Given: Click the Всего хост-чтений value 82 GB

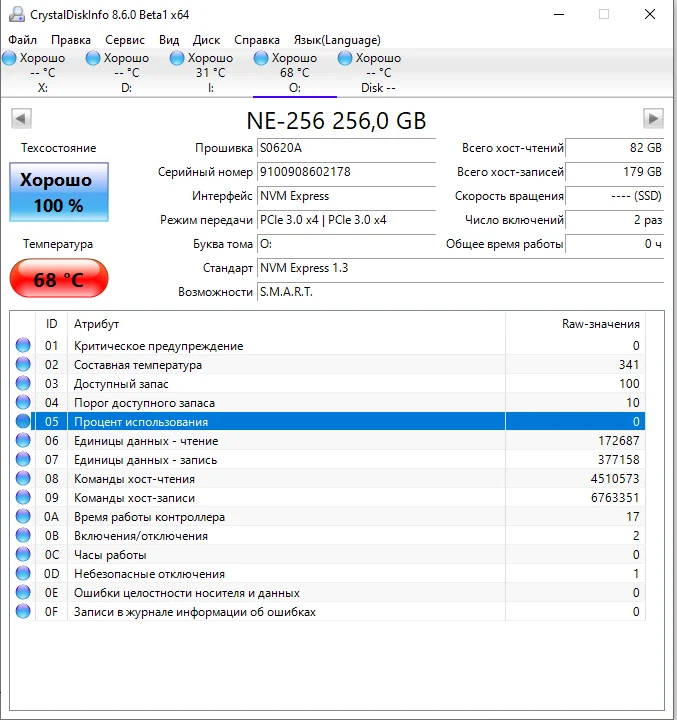Looking at the screenshot, I should point(615,148).
